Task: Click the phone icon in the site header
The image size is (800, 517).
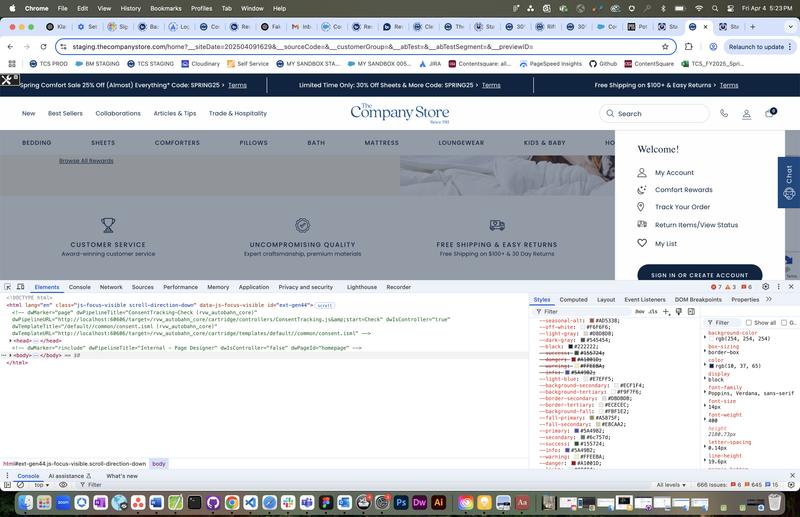Action: pos(723,113)
